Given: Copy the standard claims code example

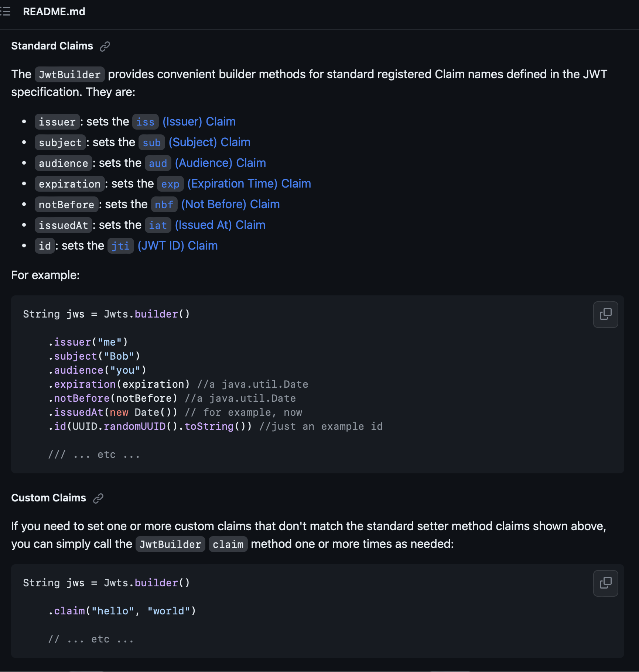Looking at the screenshot, I should pyautogui.click(x=605, y=314).
